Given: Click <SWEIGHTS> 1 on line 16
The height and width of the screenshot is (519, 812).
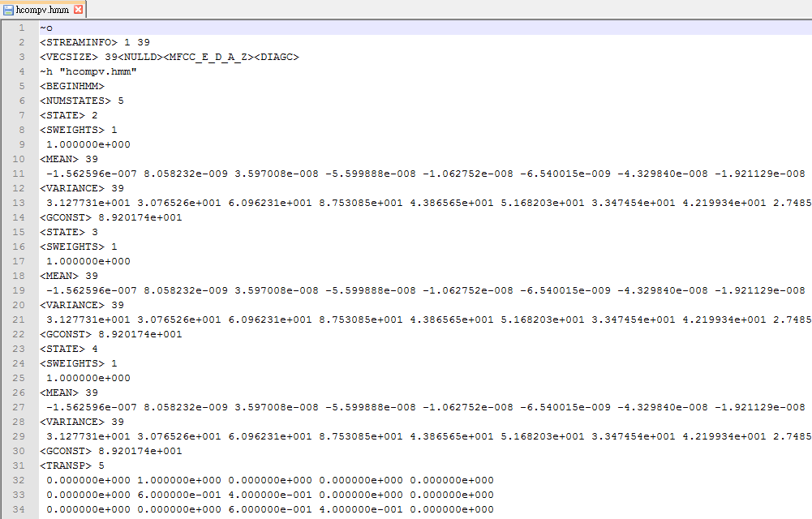Looking at the screenshot, I should (x=79, y=247).
